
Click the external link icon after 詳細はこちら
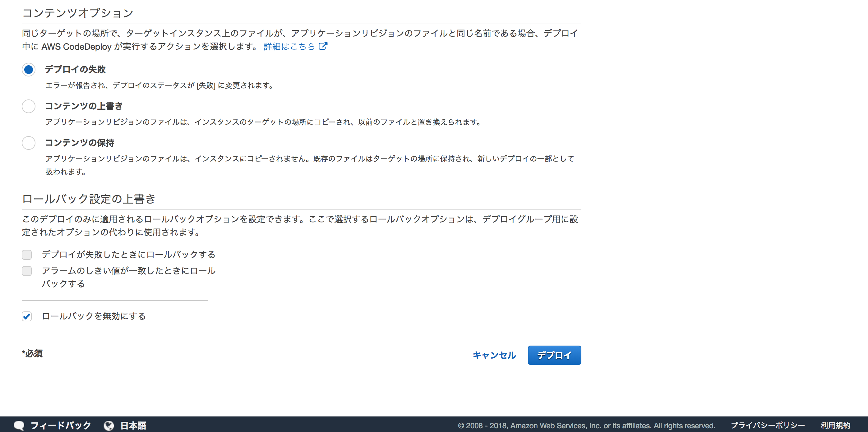[323, 46]
